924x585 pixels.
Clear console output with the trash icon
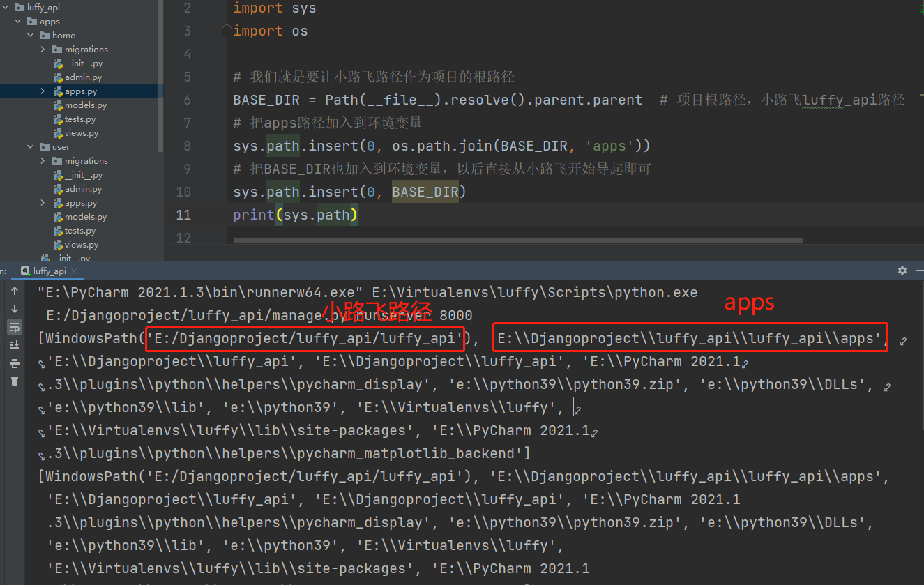[x=15, y=381]
